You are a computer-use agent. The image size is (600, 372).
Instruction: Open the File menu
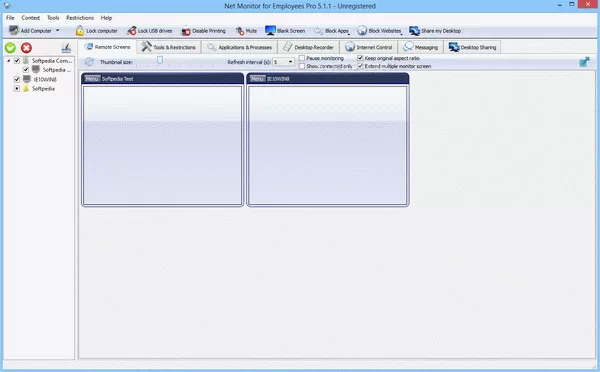click(10, 18)
